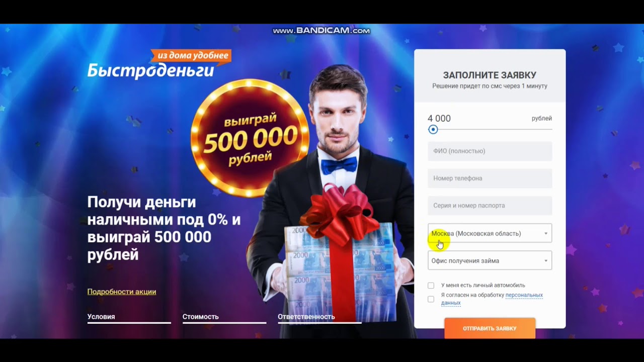The height and width of the screenshot is (362, 644).
Task: Follow the персональных данных link
Action: coord(491,299)
